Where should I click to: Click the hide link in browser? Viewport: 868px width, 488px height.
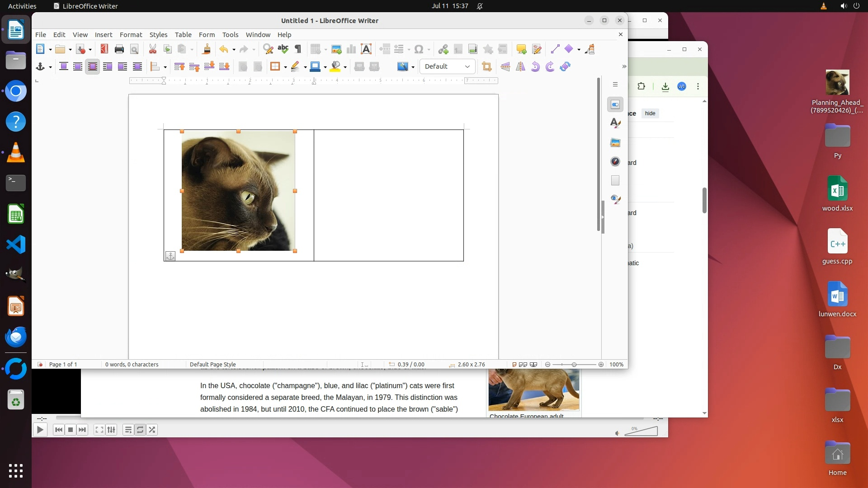pyautogui.click(x=650, y=113)
